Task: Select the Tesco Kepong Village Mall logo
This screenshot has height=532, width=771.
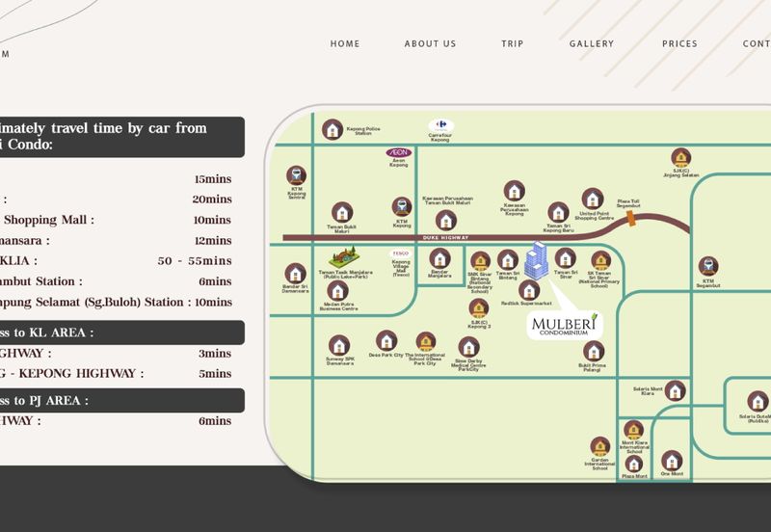Action: click(x=400, y=253)
